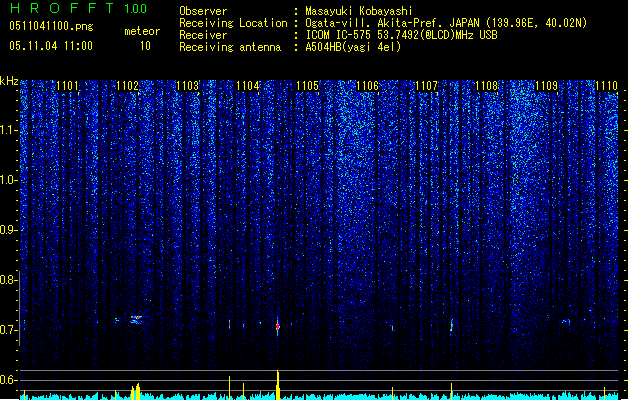
Task: Click the 0.8 kHz axis label
Action: tap(8, 280)
